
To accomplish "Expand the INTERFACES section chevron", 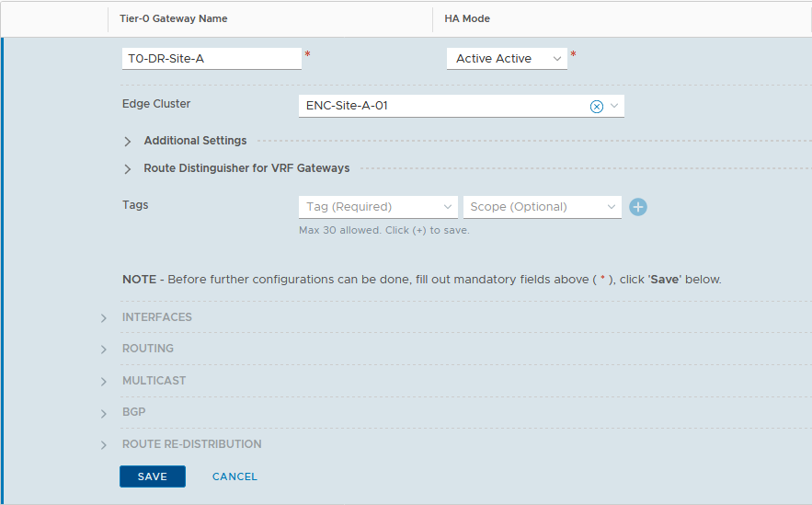I will pyautogui.click(x=104, y=318).
